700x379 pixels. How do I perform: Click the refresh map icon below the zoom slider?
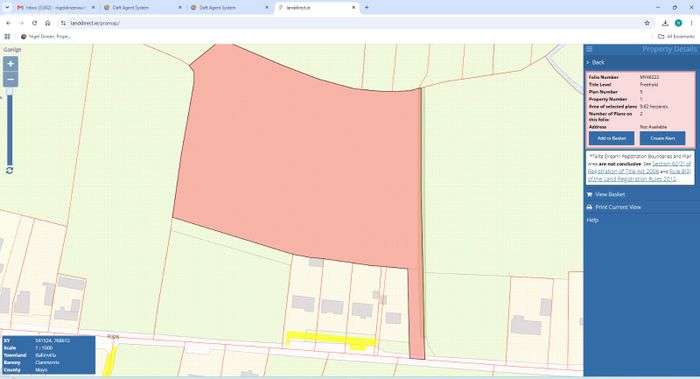pos(9,171)
